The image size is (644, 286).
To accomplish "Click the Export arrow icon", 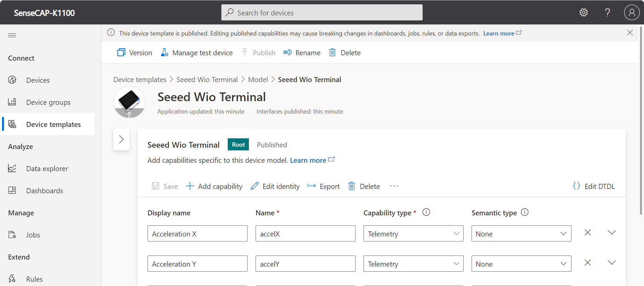I will click(312, 186).
